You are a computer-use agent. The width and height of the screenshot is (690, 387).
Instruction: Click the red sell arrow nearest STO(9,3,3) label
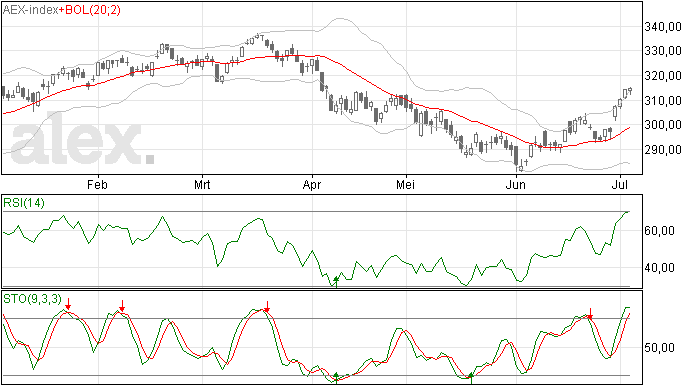[68, 304]
